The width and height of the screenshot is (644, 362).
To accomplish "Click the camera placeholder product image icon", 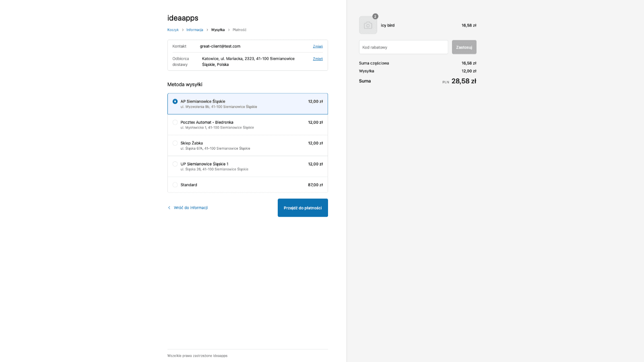I will coord(368,25).
